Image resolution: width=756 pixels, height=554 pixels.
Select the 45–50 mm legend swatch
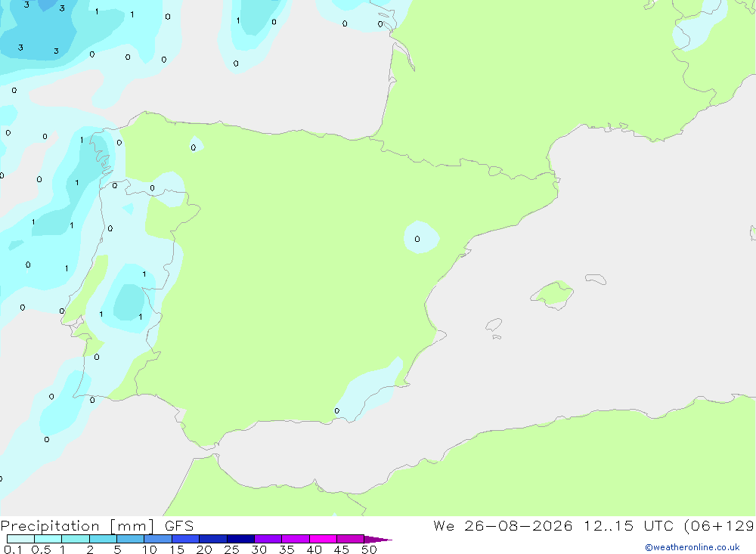pos(351,539)
